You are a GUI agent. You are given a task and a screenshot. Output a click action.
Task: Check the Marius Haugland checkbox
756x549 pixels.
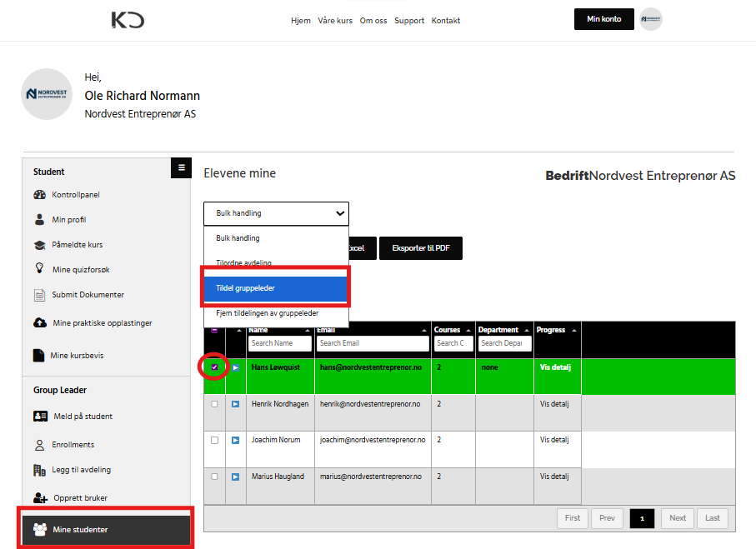214,477
